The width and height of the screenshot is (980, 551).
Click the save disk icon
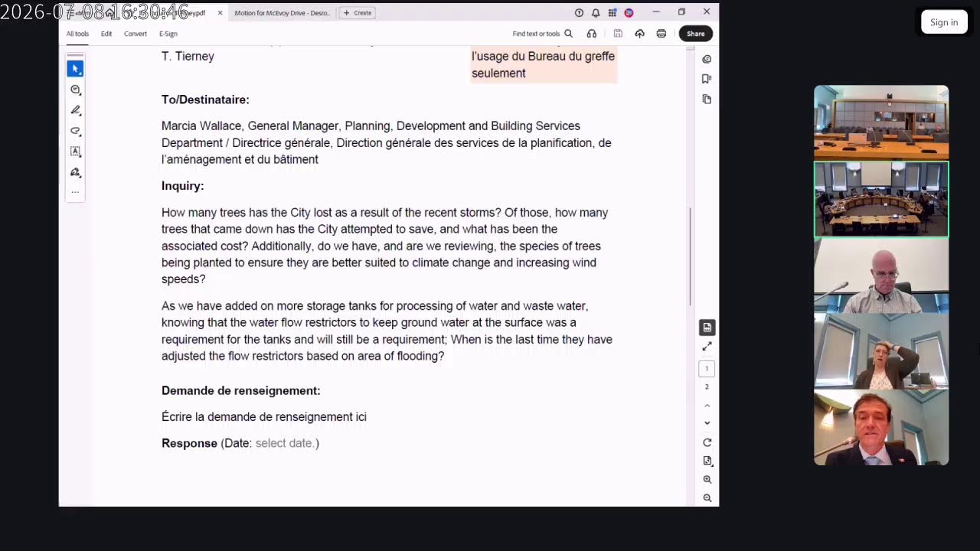[x=618, y=34]
